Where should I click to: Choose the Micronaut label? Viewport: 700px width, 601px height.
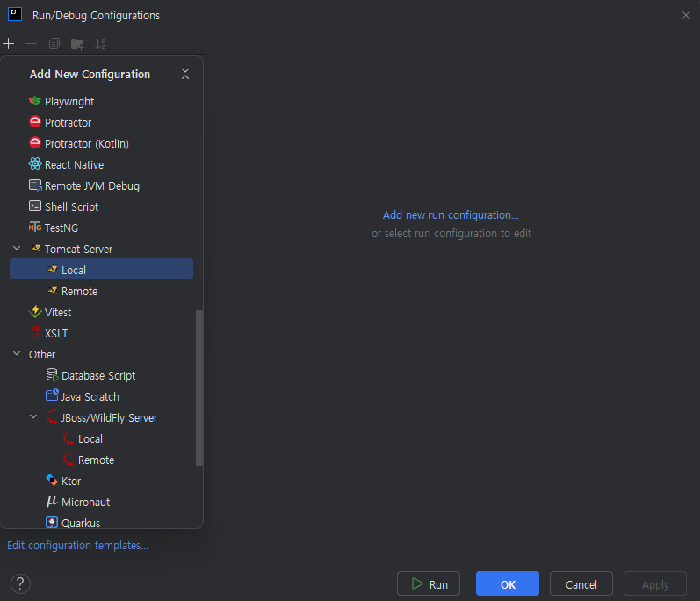click(x=86, y=503)
